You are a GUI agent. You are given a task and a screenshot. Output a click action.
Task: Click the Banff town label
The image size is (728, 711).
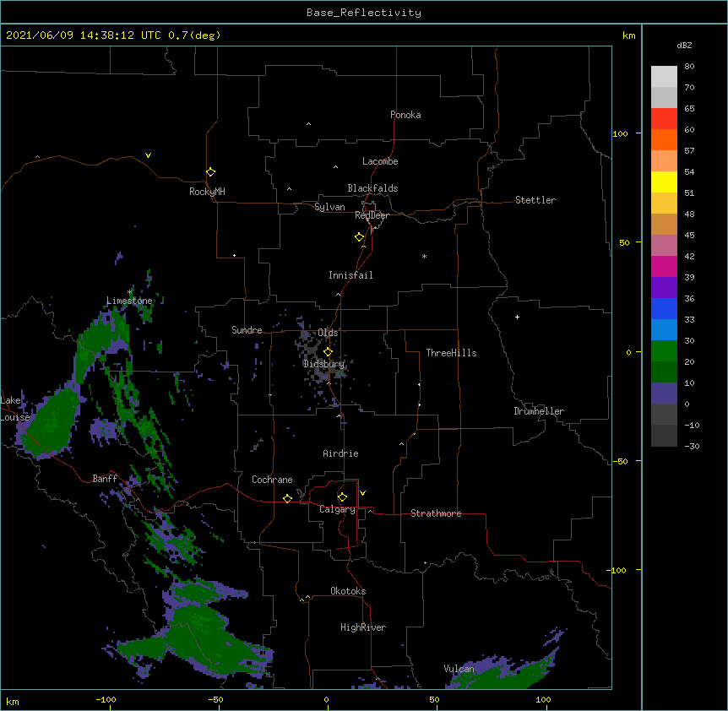pos(105,479)
